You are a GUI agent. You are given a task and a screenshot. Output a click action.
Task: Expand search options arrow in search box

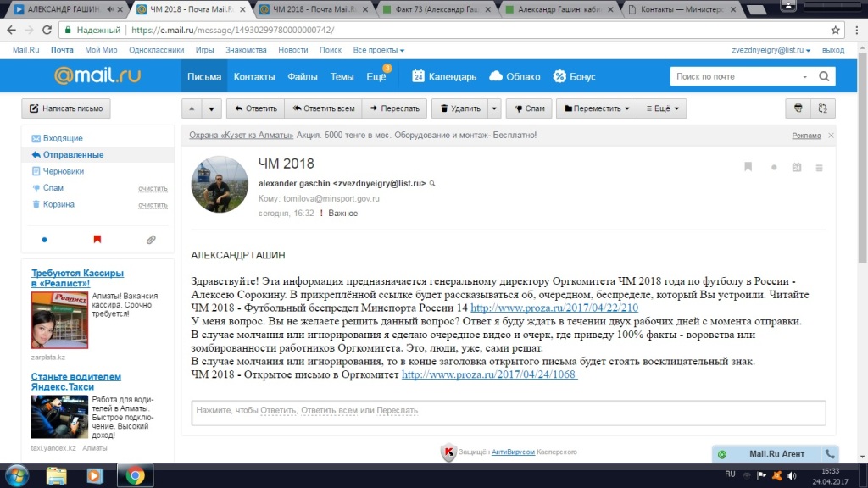805,77
